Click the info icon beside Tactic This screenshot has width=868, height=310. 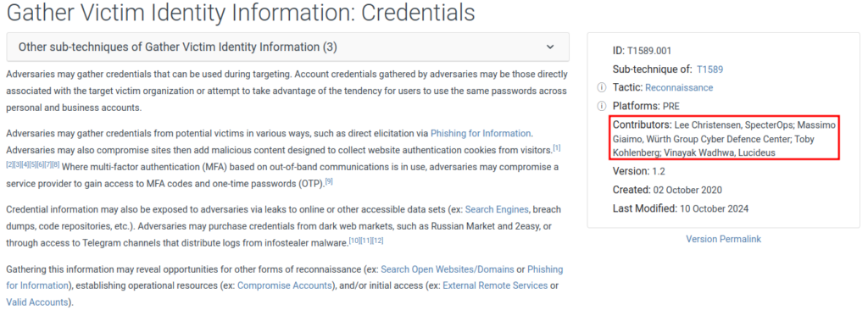(x=601, y=87)
